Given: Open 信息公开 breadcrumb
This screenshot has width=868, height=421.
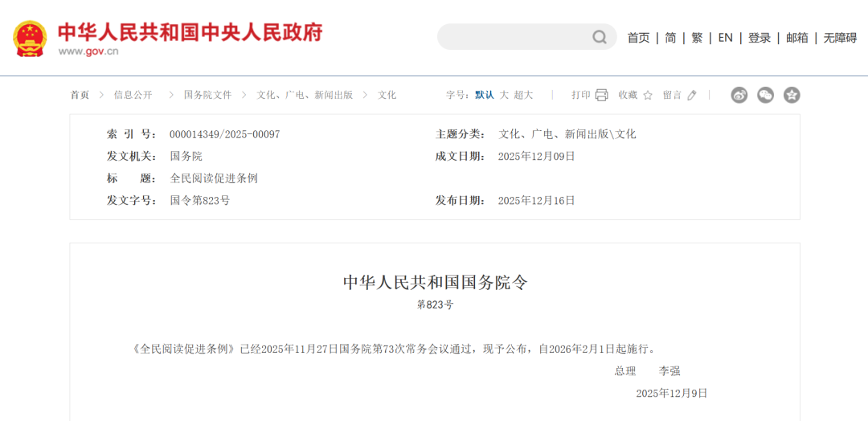Looking at the screenshot, I should pyautogui.click(x=133, y=95).
